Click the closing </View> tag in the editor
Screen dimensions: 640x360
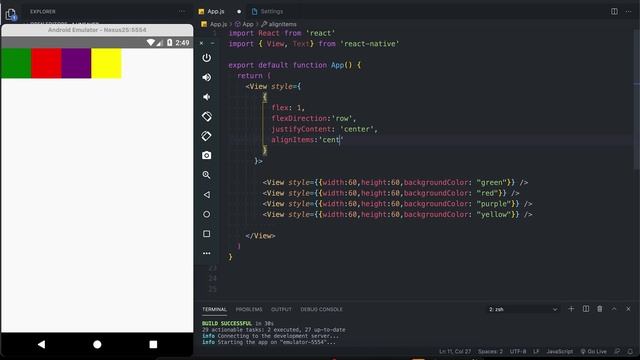click(x=260, y=236)
